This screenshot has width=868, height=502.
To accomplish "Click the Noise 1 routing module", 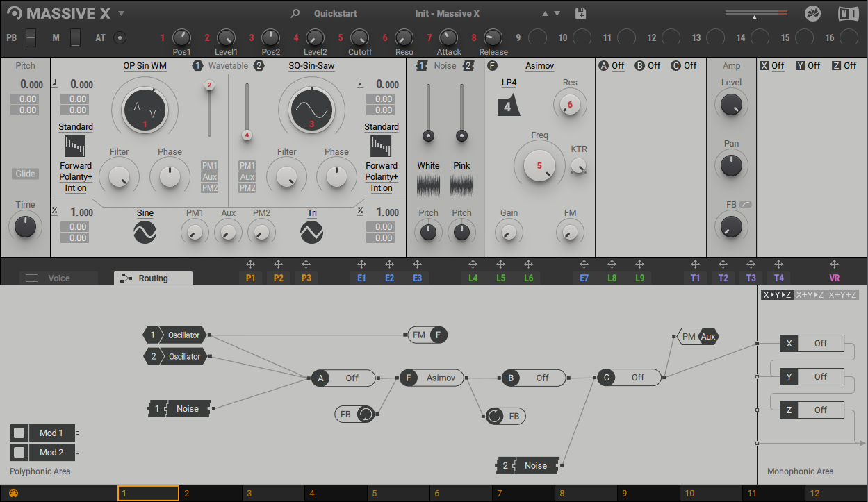I will 180,408.
